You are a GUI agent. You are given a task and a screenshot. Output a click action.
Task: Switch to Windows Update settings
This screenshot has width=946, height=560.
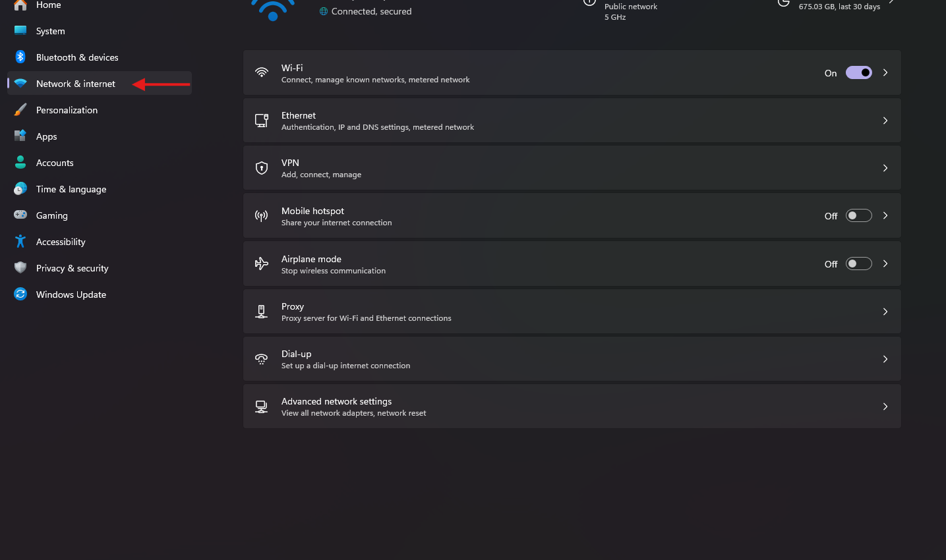point(71,294)
